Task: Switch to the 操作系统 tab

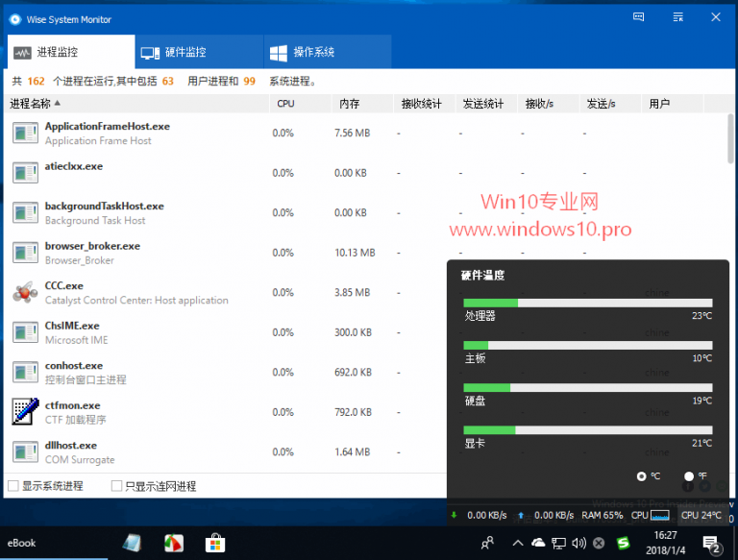Action: (328, 52)
